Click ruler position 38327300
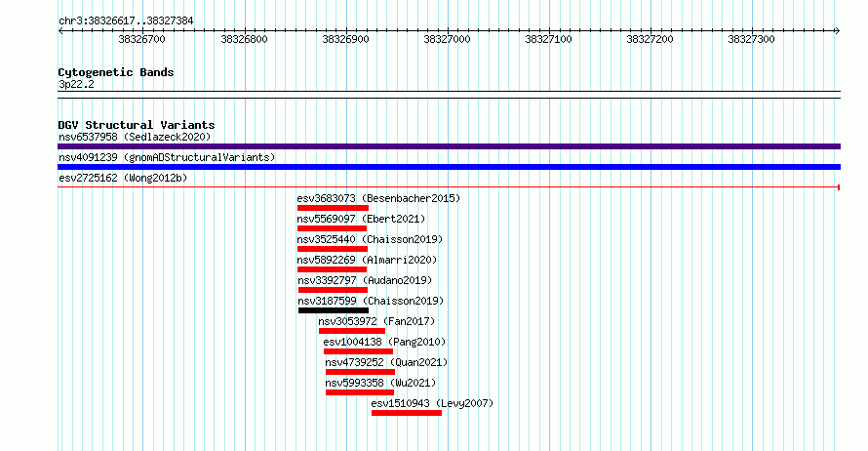Screen dimensions: 868x451 751,39
